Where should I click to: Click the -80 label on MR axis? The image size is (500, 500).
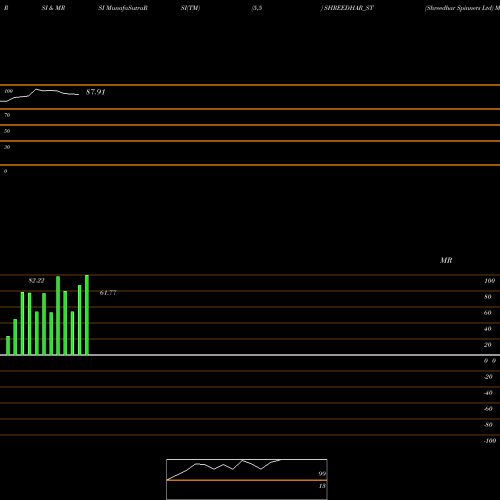coord(488,425)
